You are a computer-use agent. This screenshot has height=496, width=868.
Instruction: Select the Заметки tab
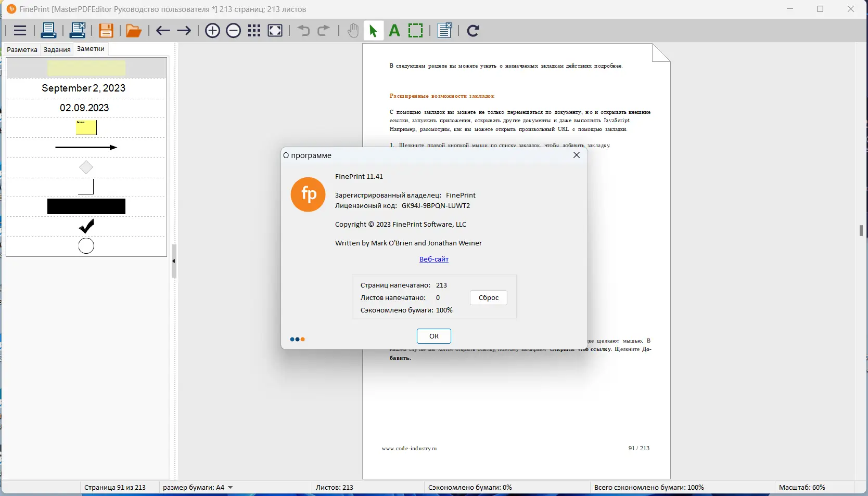[91, 48]
